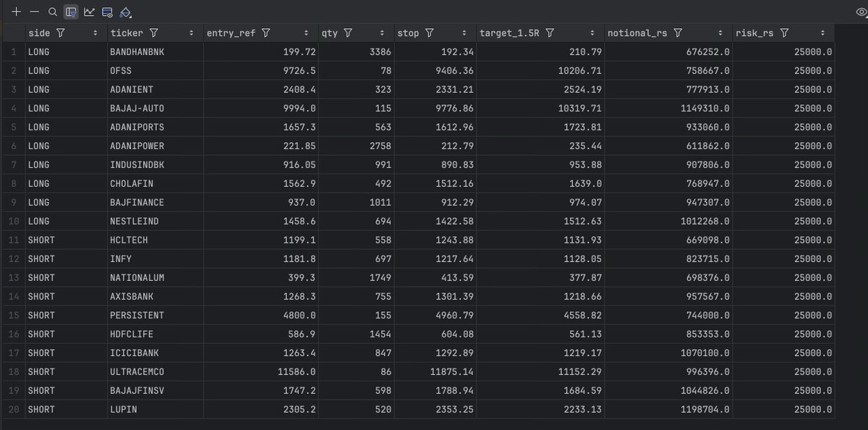Open the chart view icon
This screenshot has height=430, width=868.
tap(89, 12)
